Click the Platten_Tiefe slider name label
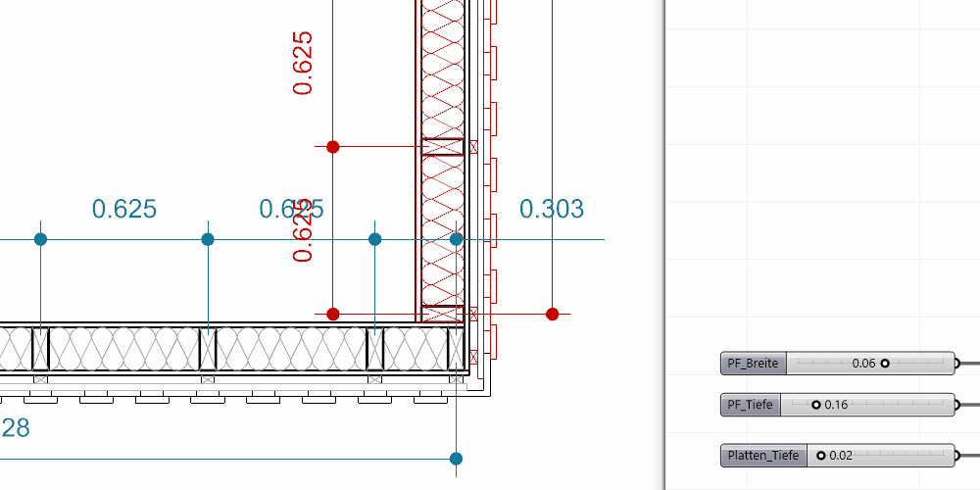Viewport: 980px width, 490px height. pyautogui.click(x=764, y=456)
